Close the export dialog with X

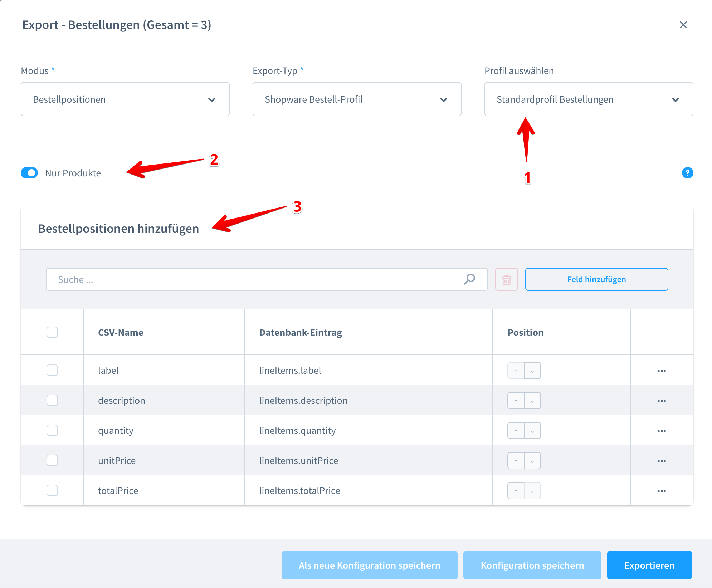[x=683, y=25]
